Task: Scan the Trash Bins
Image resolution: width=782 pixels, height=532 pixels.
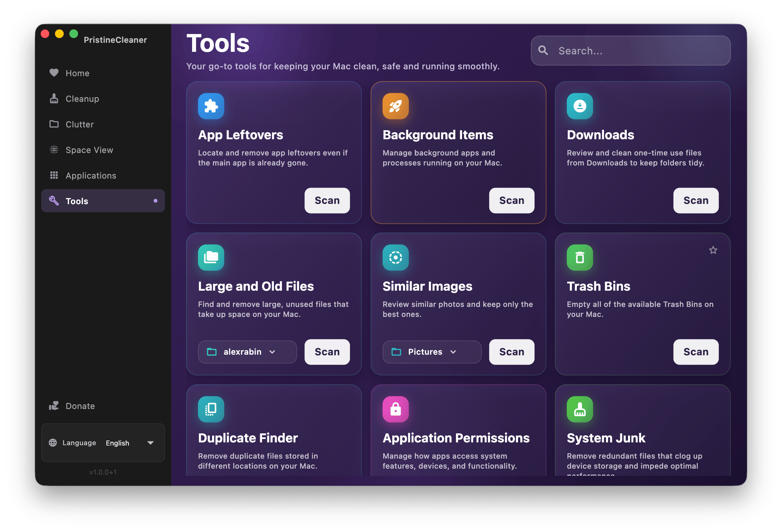Action: pyautogui.click(x=696, y=352)
